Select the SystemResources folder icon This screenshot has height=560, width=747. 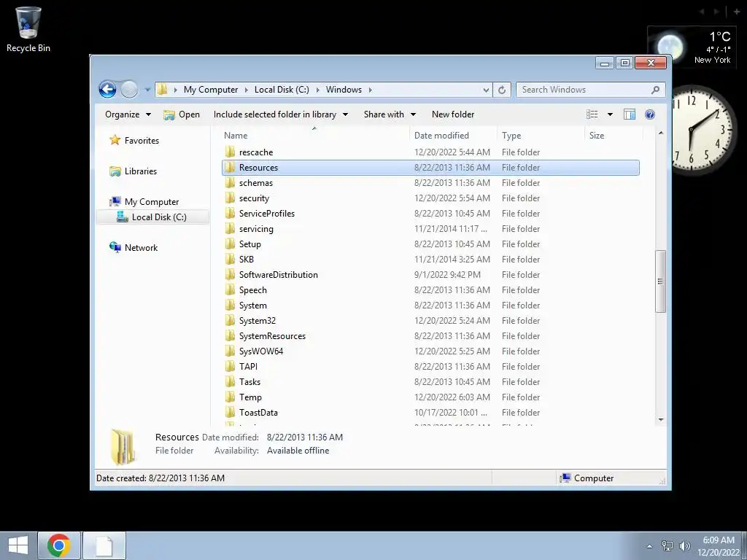point(230,335)
